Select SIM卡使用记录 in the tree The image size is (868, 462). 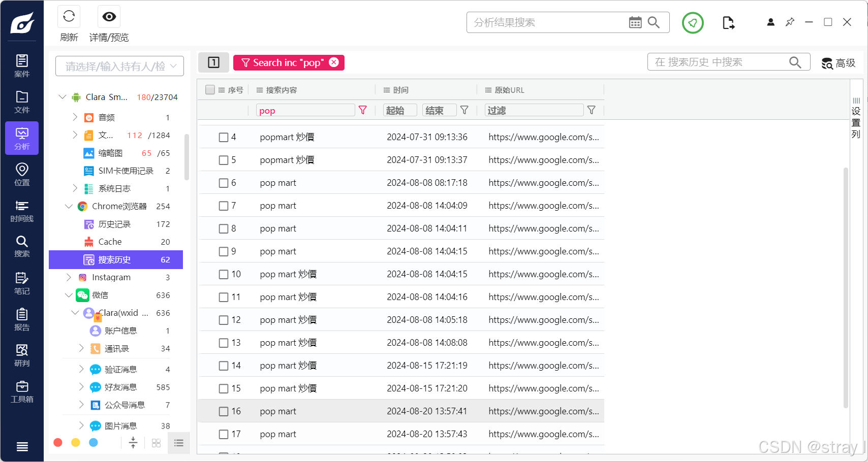click(x=116, y=171)
